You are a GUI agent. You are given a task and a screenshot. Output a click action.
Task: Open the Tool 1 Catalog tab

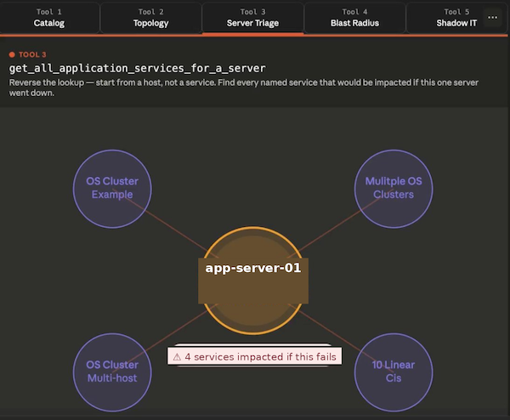49,18
